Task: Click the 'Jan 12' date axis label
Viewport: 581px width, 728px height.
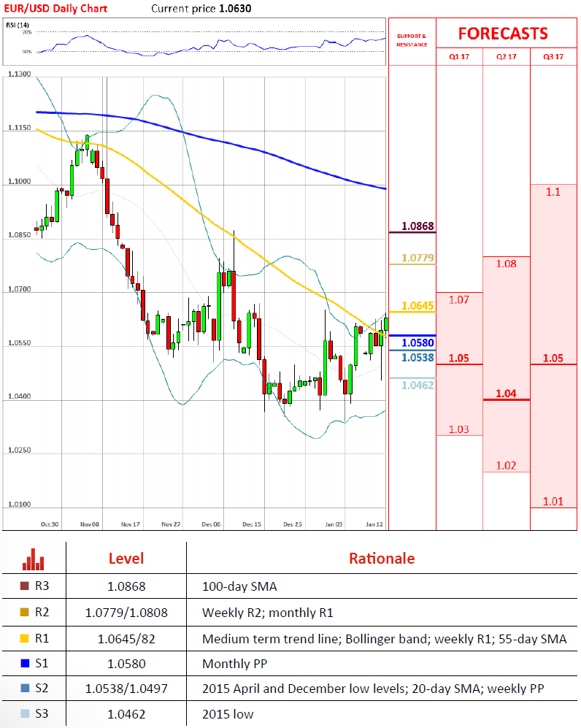Action: pyautogui.click(x=374, y=524)
